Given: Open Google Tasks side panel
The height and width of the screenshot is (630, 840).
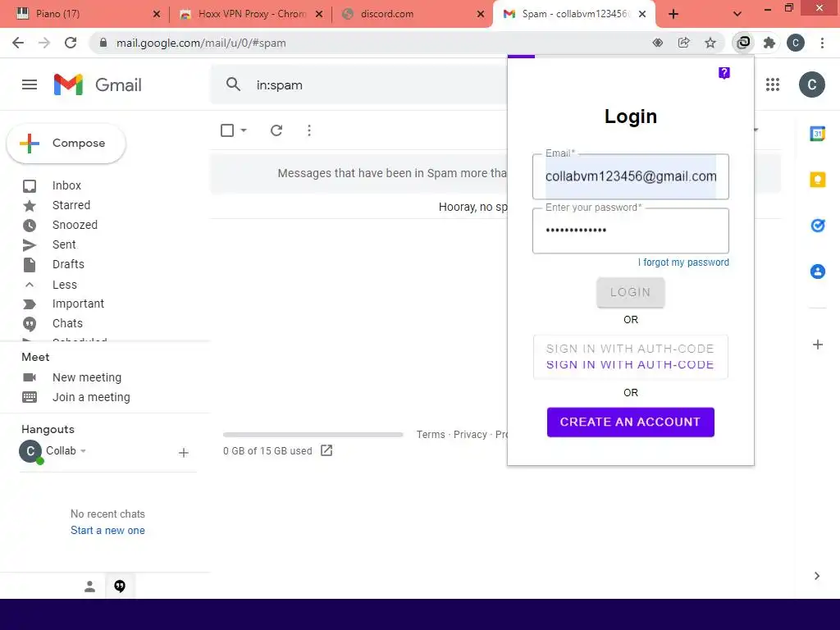Looking at the screenshot, I should (818, 226).
